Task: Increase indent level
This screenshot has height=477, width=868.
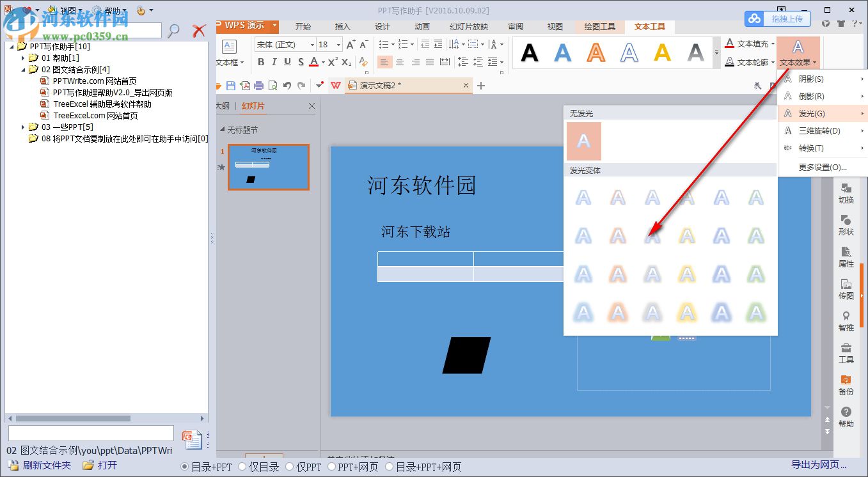Action: pos(438,44)
